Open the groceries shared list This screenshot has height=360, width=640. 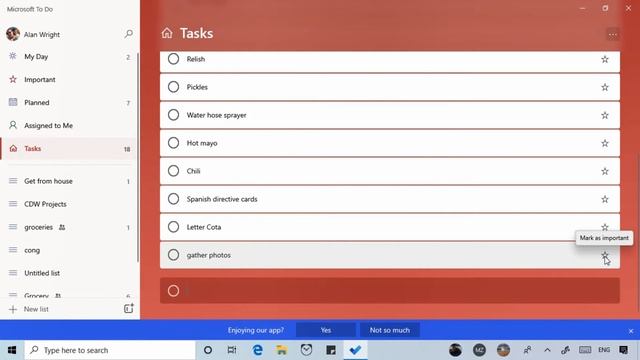point(69,227)
